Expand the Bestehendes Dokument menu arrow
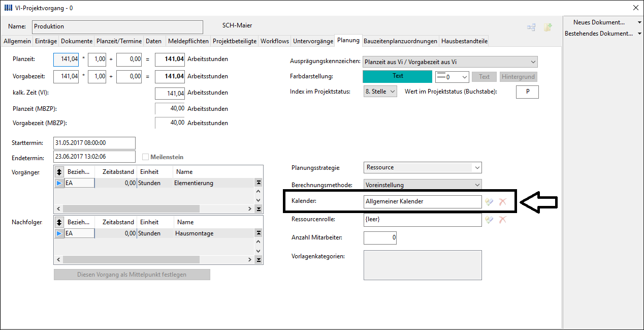Viewport: 644px width, 330px height. (639, 34)
